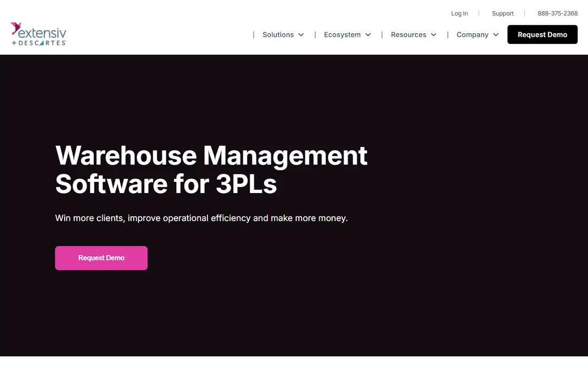588x368 pixels.
Task: Click the black Request Demo header button
Action: [542, 35]
